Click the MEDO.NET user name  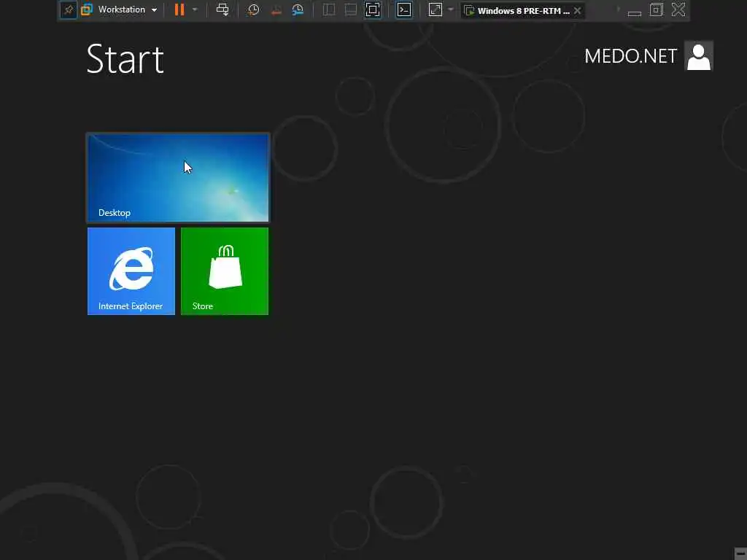(x=630, y=56)
